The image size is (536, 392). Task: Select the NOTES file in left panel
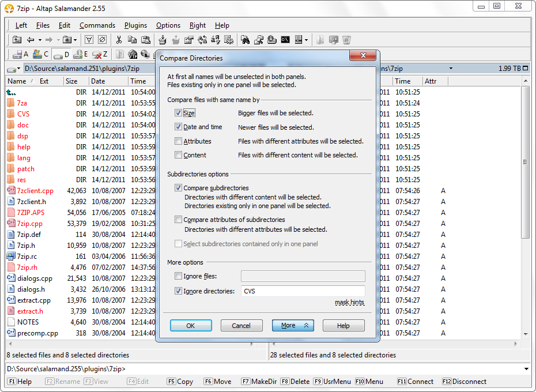point(28,322)
